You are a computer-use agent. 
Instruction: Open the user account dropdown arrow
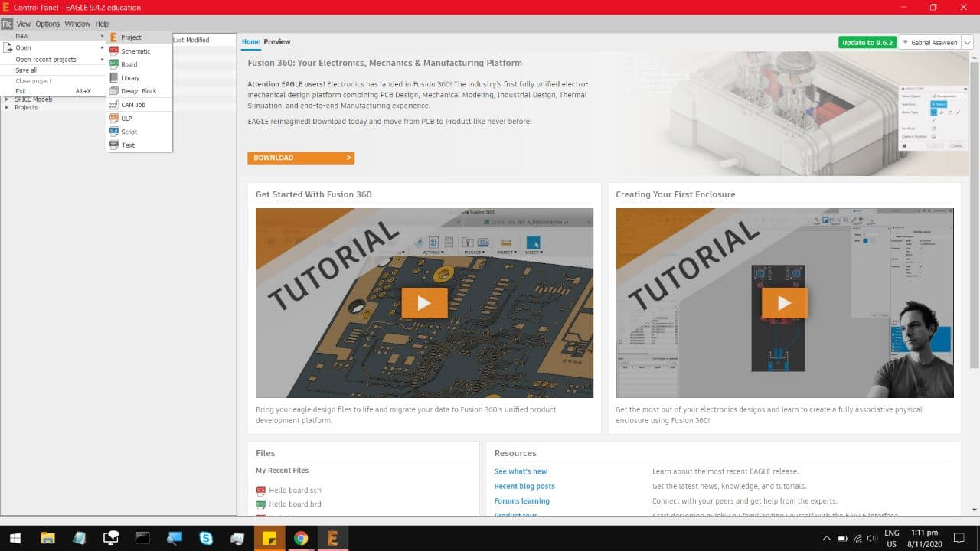pos(968,43)
